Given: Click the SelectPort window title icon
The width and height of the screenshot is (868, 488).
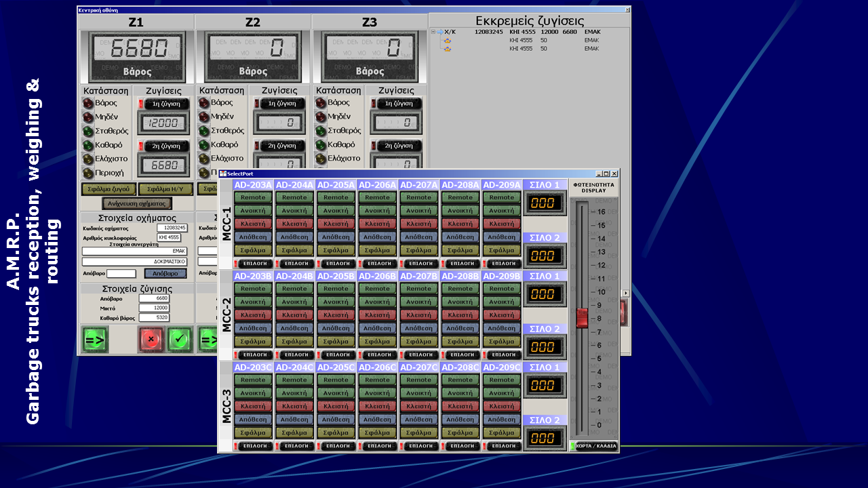Looking at the screenshot, I should (223, 174).
